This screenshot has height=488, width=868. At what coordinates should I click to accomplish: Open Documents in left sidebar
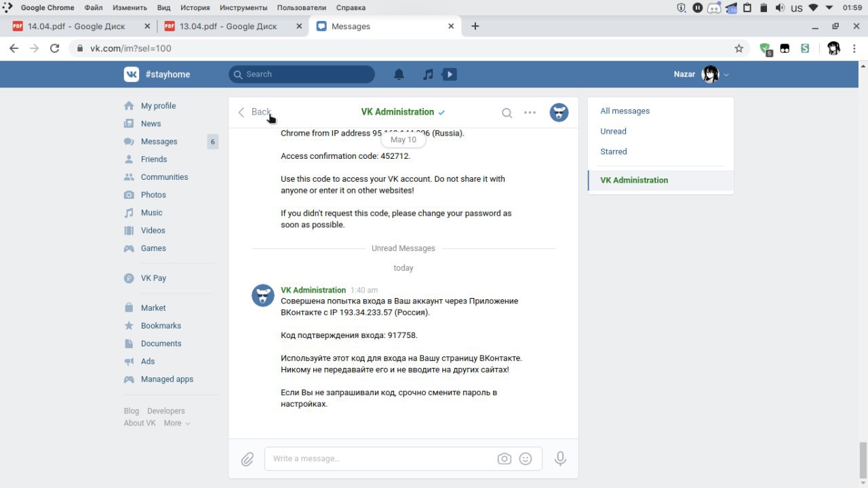(x=161, y=343)
